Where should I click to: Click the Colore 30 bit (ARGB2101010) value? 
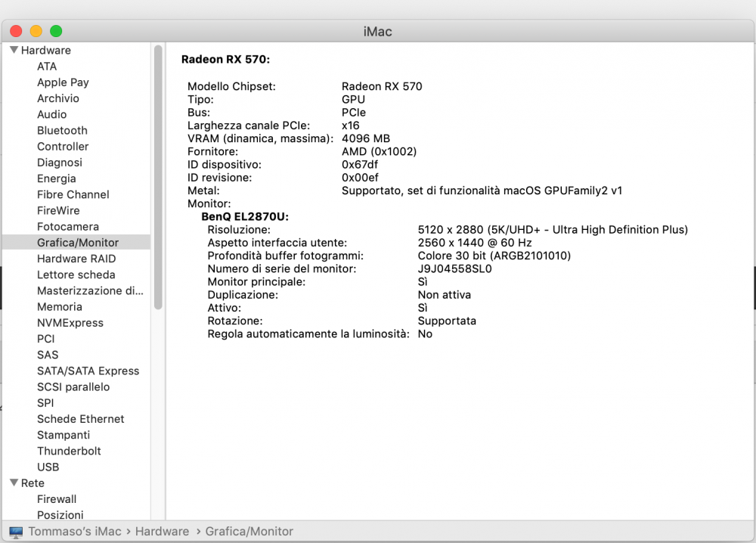click(x=494, y=256)
